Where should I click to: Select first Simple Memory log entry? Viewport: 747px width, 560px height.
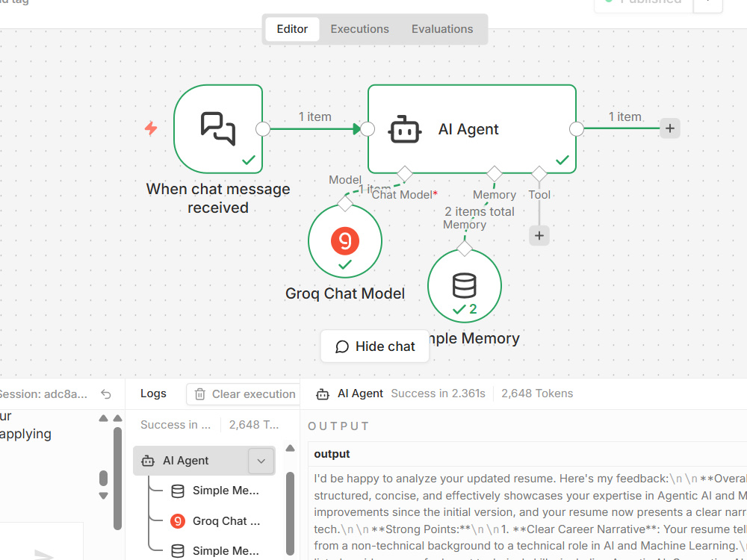point(214,491)
